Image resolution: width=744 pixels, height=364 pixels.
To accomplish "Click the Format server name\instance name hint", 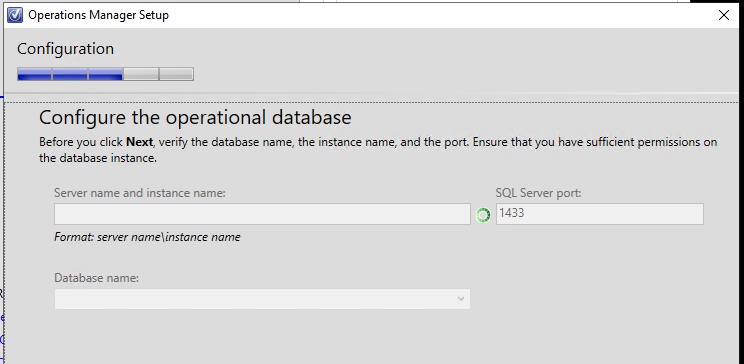I will click(147, 237).
